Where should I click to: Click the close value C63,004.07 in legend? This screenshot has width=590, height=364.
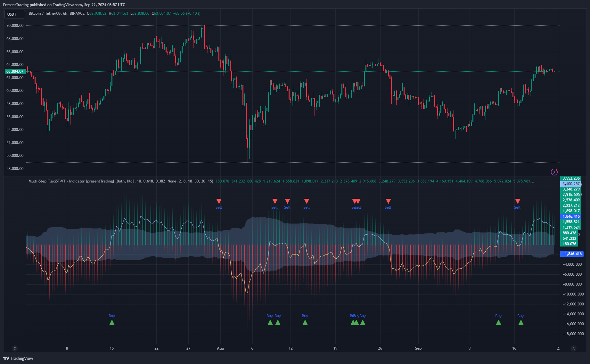point(161,13)
